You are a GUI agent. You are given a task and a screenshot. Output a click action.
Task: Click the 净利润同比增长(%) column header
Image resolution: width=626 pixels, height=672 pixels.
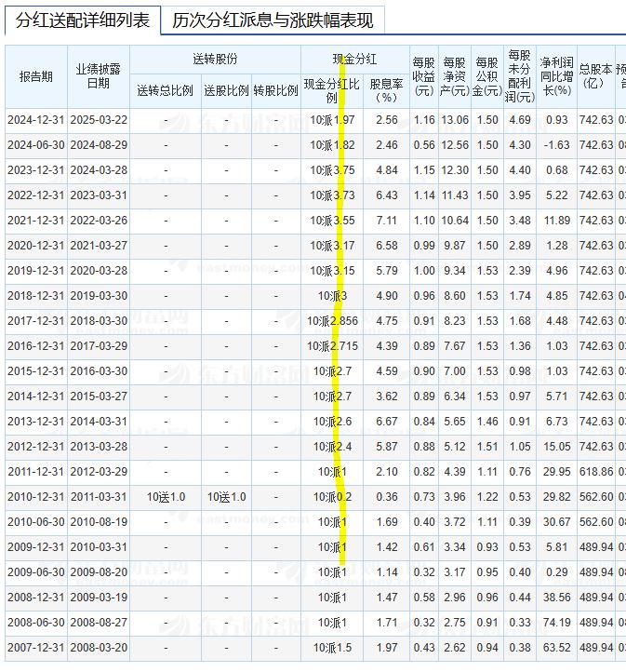[x=556, y=75]
